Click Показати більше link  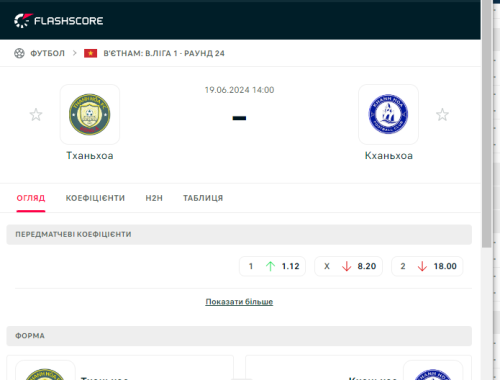pos(239,302)
